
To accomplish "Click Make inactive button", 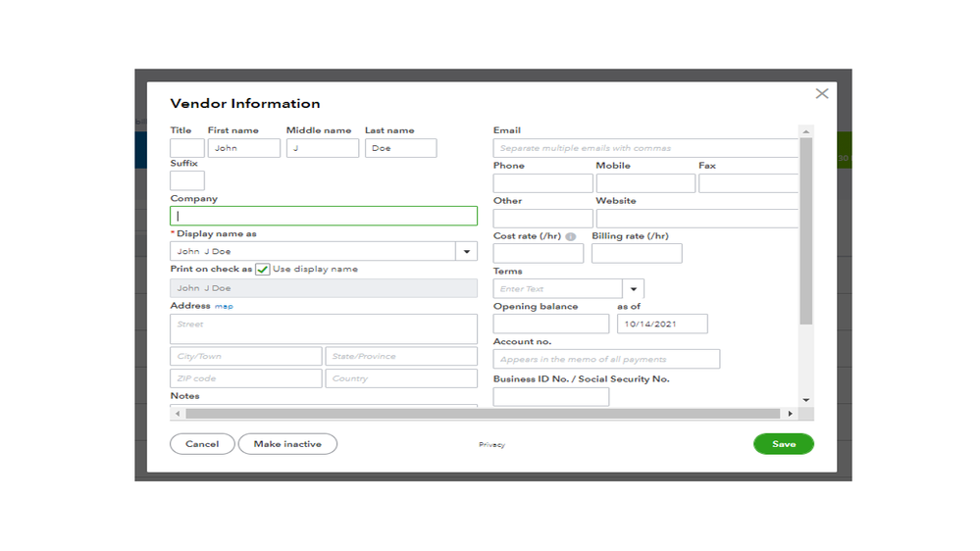I will [287, 444].
